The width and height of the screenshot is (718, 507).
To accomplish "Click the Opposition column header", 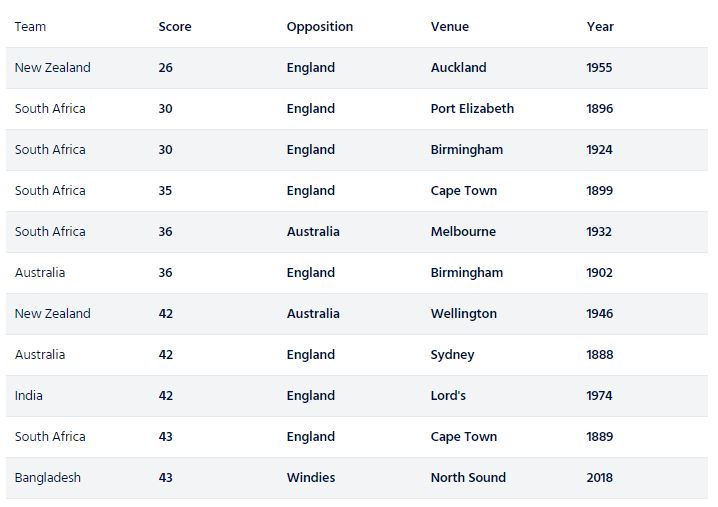I will (320, 27).
